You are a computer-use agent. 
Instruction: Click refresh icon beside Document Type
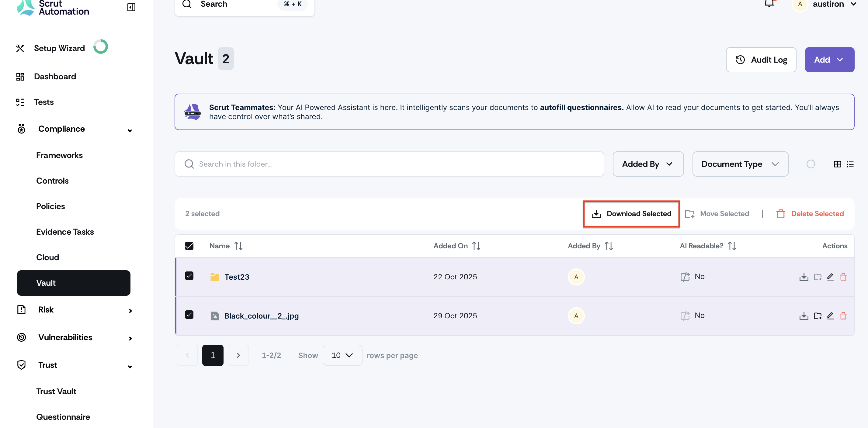811,164
